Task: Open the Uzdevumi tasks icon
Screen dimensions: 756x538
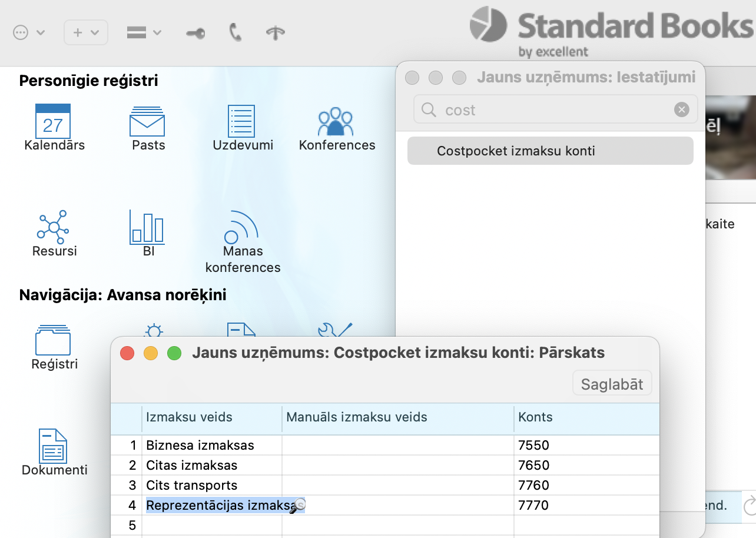Action: coord(242,122)
